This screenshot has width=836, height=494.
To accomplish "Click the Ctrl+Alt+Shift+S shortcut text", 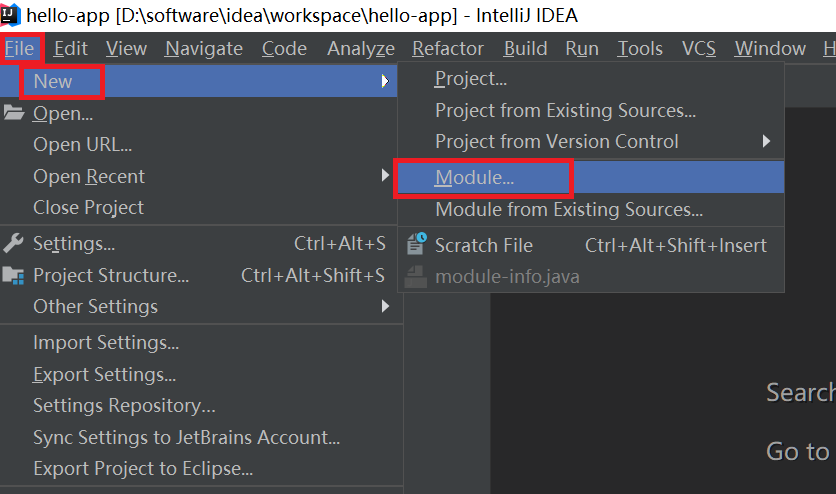I will click(313, 276).
